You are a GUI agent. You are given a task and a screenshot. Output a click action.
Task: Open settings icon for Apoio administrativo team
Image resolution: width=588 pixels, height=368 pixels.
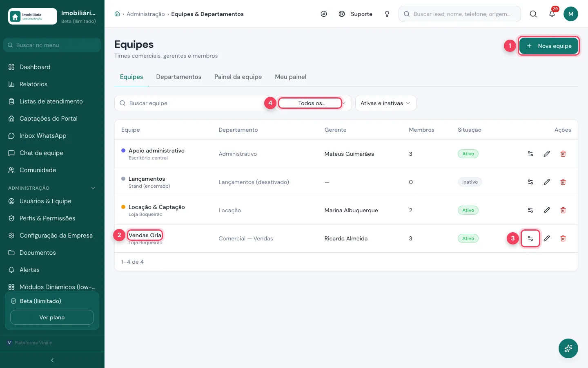pos(530,154)
